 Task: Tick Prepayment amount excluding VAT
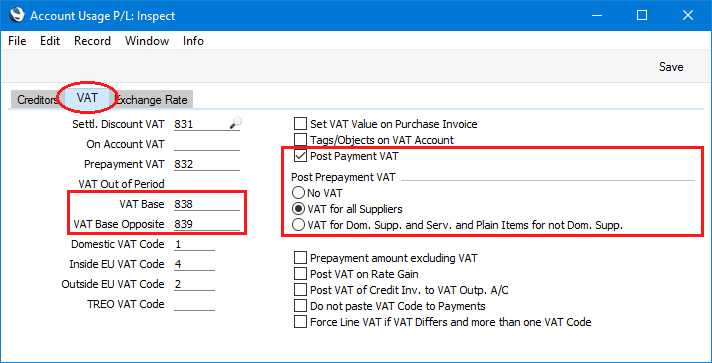point(300,258)
